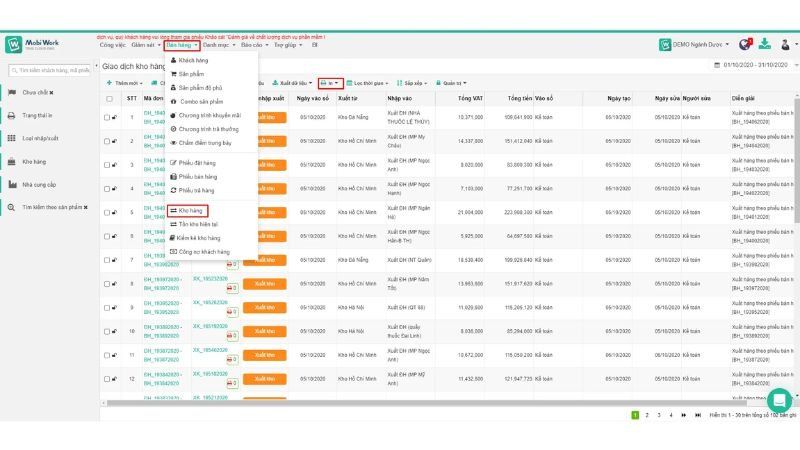This screenshot has width=800, height=450.
Task: Open the Bán hàng menu
Action: pos(182,45)
